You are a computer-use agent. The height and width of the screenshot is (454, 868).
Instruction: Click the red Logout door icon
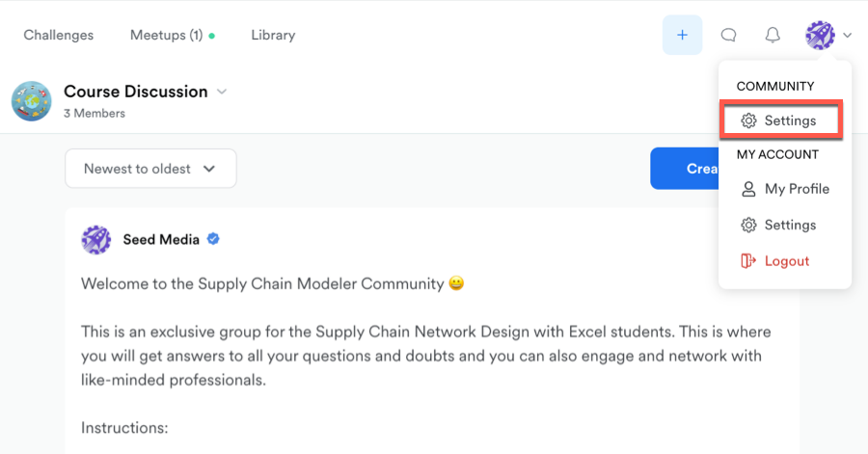[x=747, y=261]
